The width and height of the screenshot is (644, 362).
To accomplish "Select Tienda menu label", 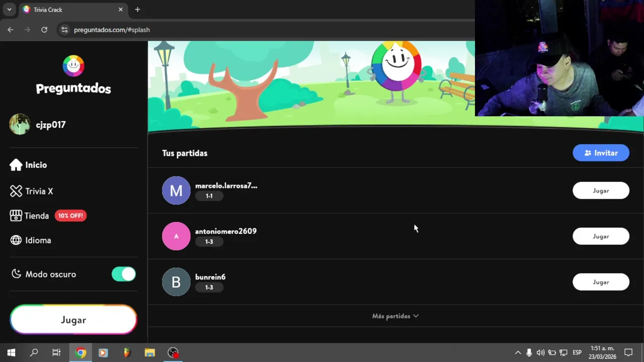I will coord(37,216).
